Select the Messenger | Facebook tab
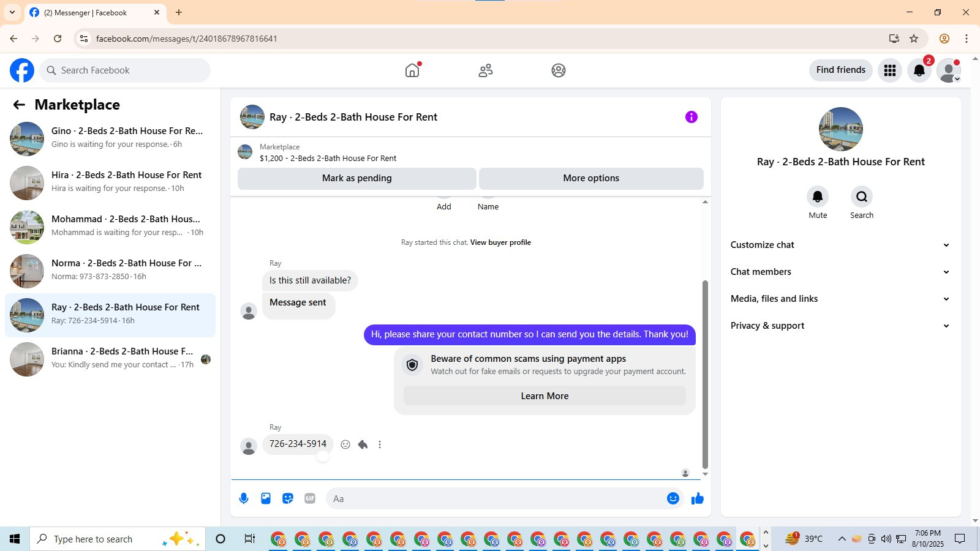Image resolution: width=980 pixels, height=551 pixels. 95,12
